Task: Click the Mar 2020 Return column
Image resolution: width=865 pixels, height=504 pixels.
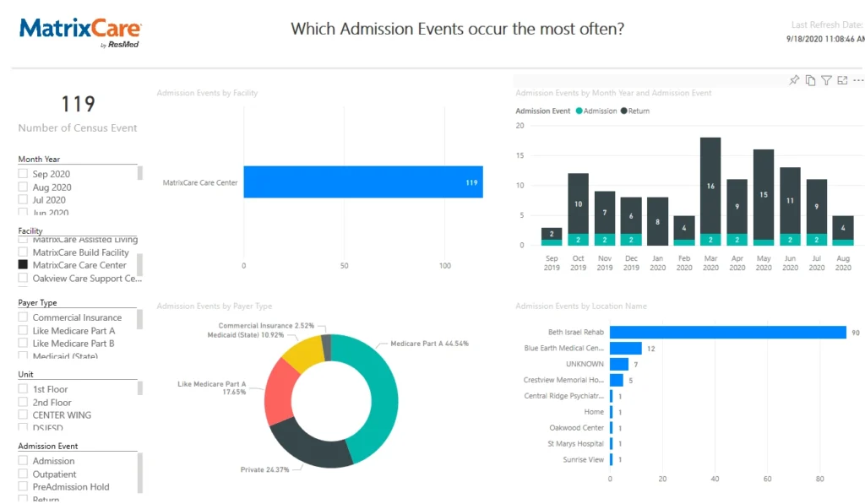Action: coord(710,186)
